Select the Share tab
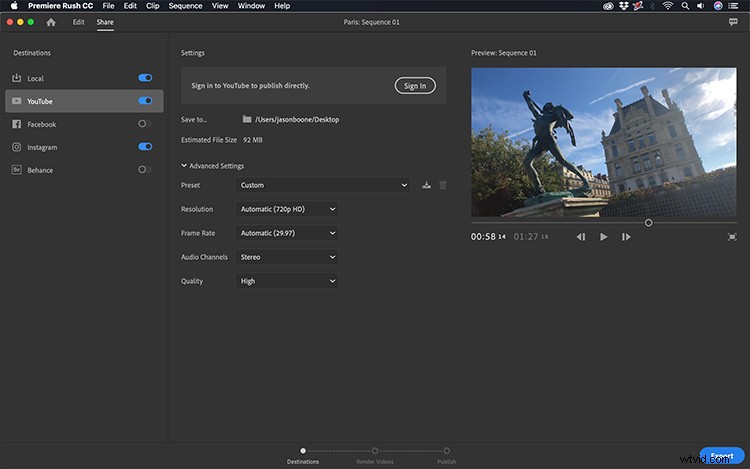This screenshot has width=750, height=469. pyautogui.click(x=105, y=22)
